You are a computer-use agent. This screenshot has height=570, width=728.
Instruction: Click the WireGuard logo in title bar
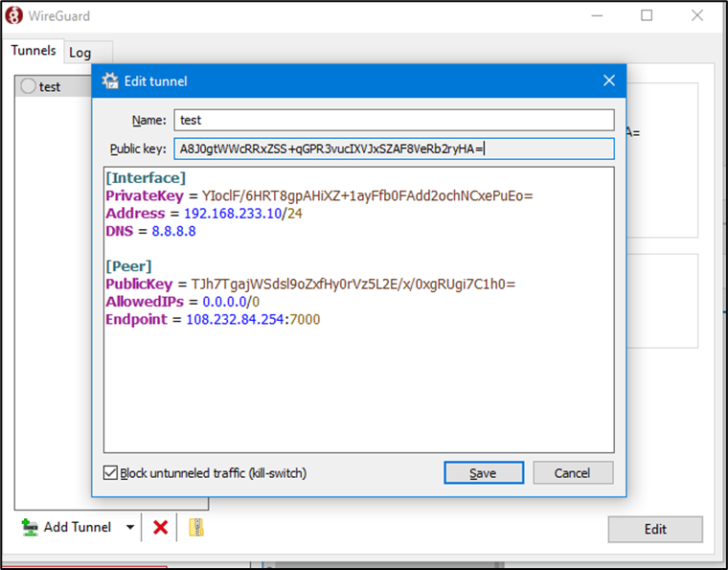pyautogui.click(x=16, y=15)
